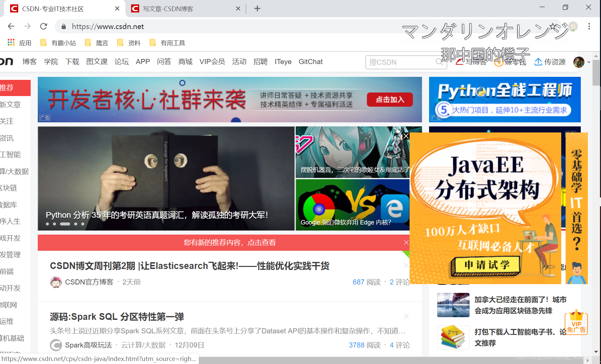Open 下载 in the top navigation
Viewport: 601px width, 364px height.
(x=72, y=62)
